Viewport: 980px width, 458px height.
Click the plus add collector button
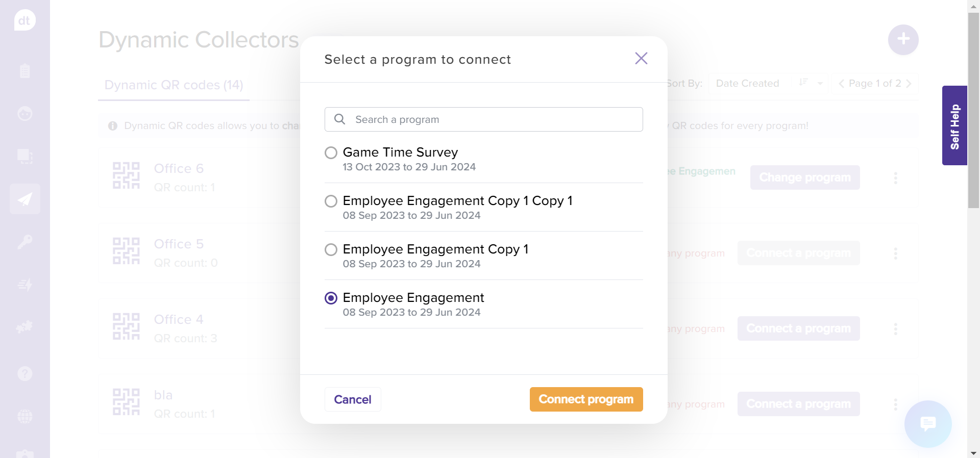903,39
